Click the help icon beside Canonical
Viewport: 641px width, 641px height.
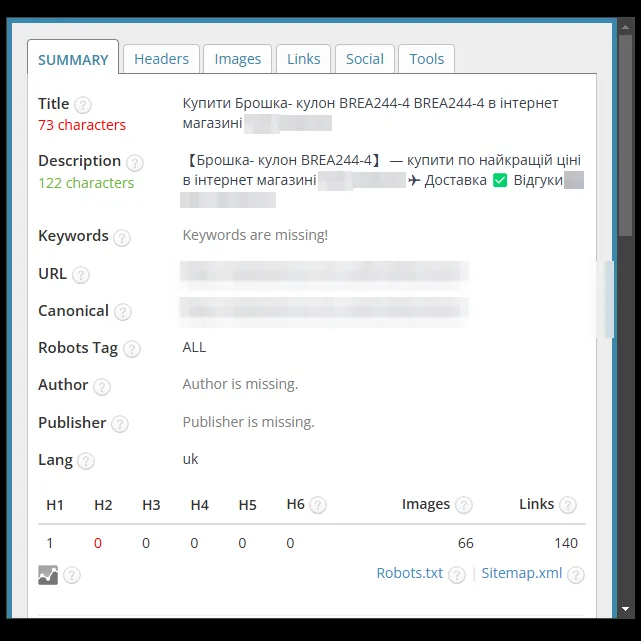point(123,312)
